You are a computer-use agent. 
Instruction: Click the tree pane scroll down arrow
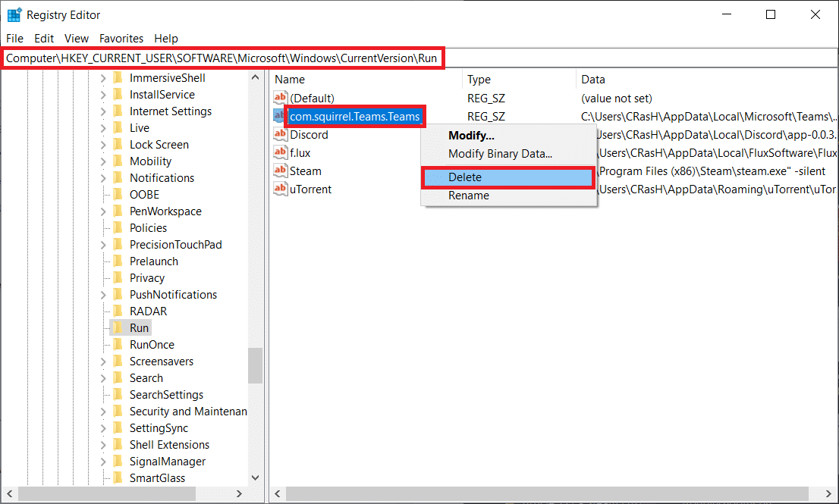pos(255,478)
